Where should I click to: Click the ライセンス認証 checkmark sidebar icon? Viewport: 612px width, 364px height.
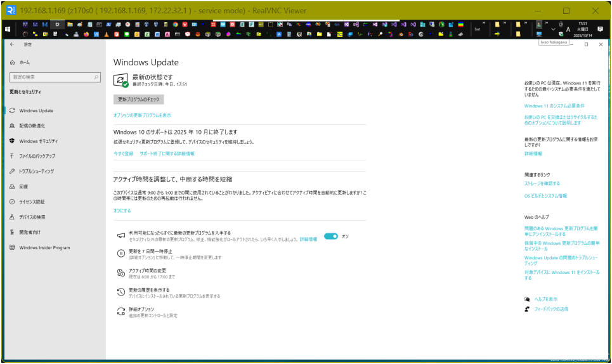[x=12, y=202]
